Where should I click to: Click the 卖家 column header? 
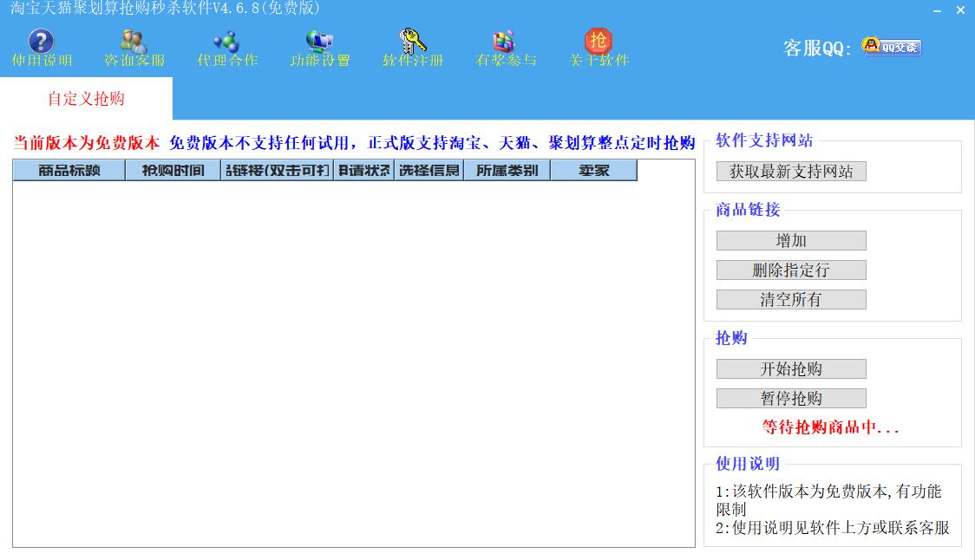594,171
